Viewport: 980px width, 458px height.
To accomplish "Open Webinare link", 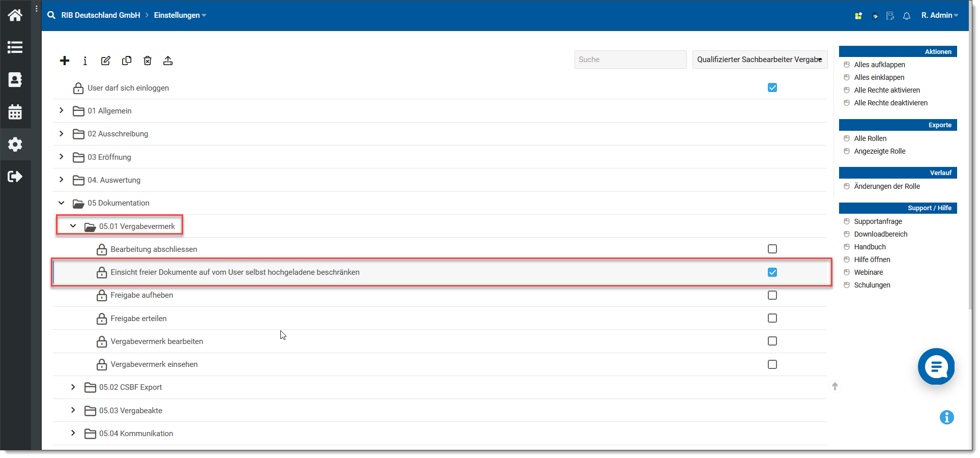I will pos(868,272).
